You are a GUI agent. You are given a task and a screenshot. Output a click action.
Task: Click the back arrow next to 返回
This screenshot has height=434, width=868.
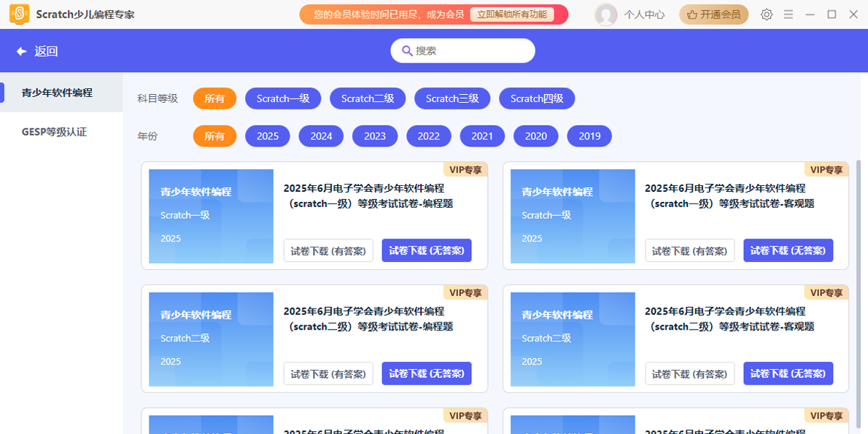[21, 50]
